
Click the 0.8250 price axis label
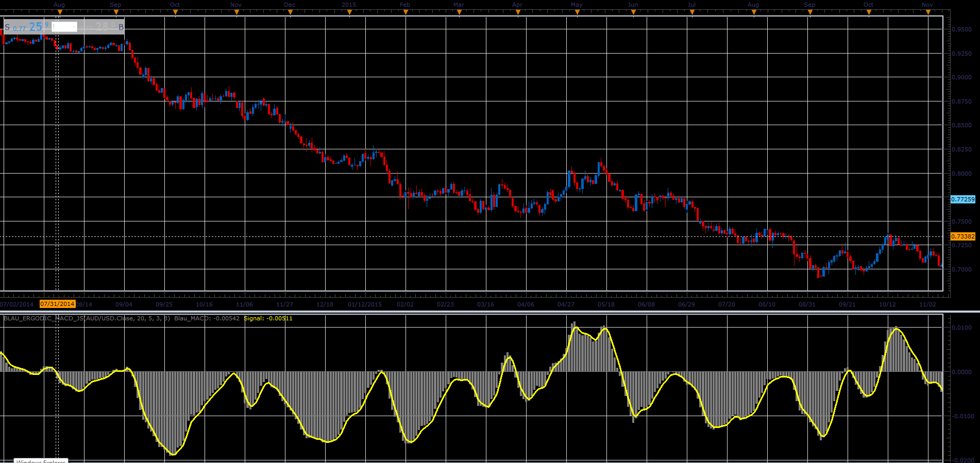pos(961,149)
